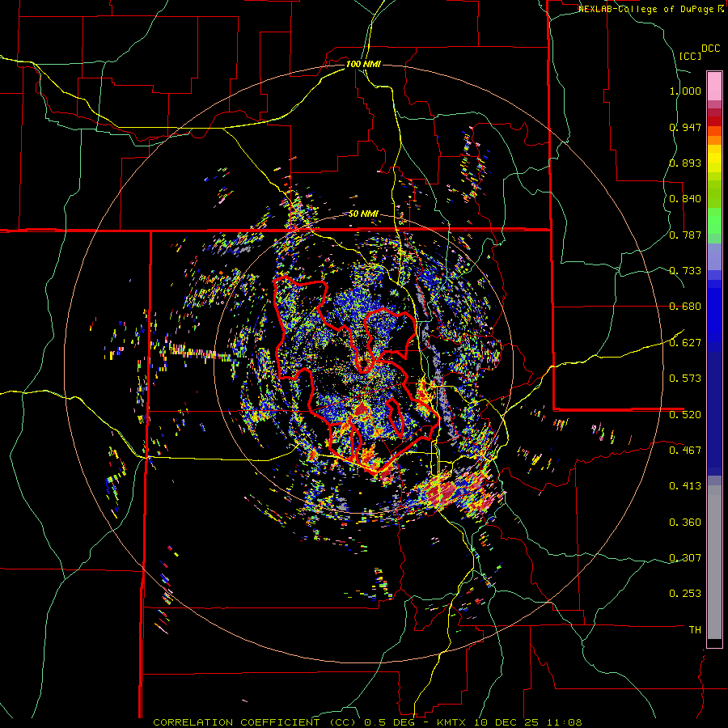728x728 pixels.
Task: Select the 0.520 legend value
Action: click(685, 415)
